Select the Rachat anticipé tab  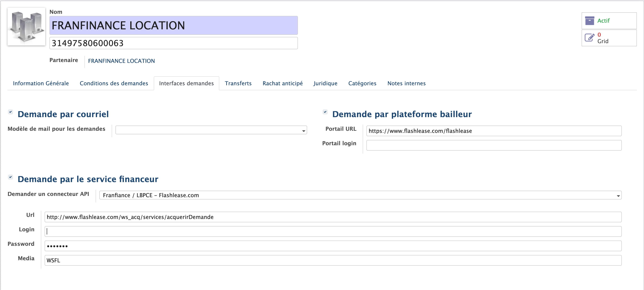point(282,83)
